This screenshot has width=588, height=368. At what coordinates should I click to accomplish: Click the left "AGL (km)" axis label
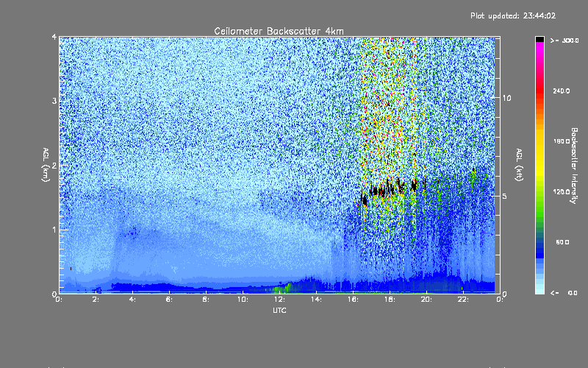pyautogui.click(x=46, y=164)
